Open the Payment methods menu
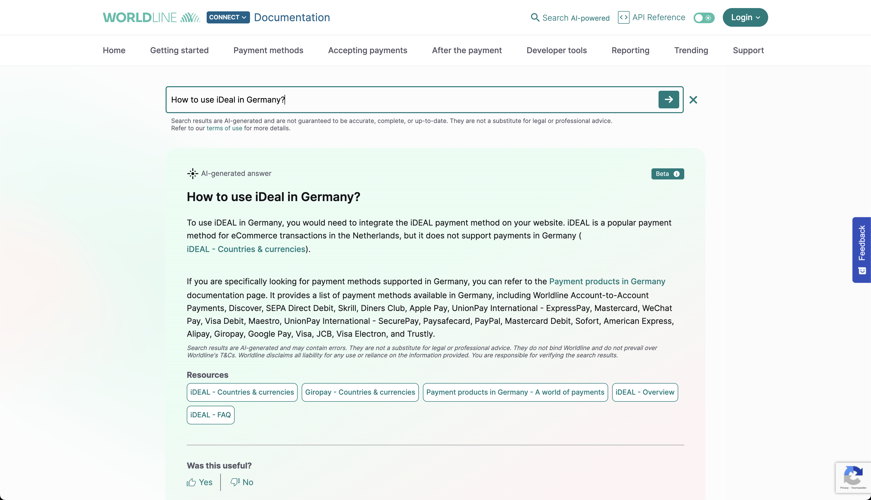The height and width of the screenshot is (500, 871). click(268, 50)
